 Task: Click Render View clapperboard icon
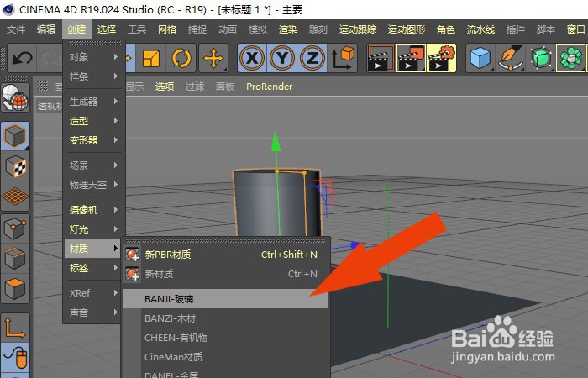click(x=381, y=58)
